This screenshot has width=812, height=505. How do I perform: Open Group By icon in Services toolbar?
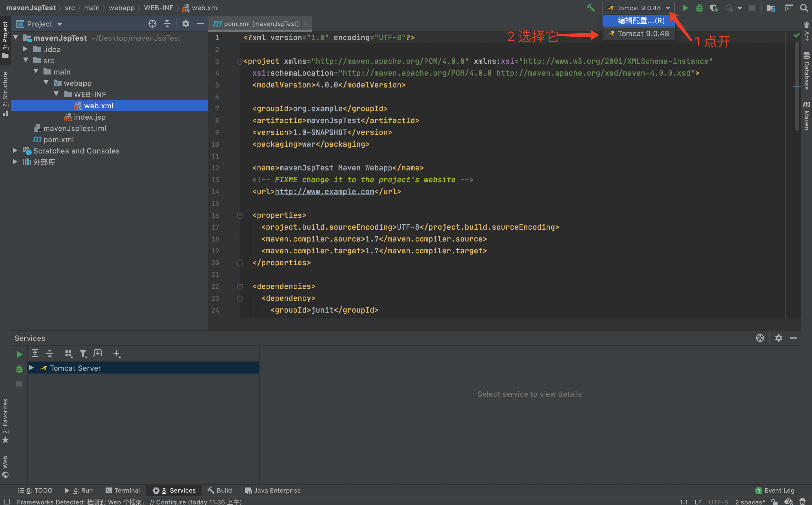coord(69,354)
